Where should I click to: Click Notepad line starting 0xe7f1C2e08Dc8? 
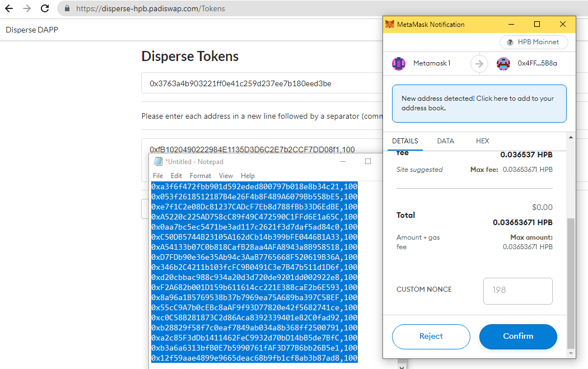click(x=255, y=207)
